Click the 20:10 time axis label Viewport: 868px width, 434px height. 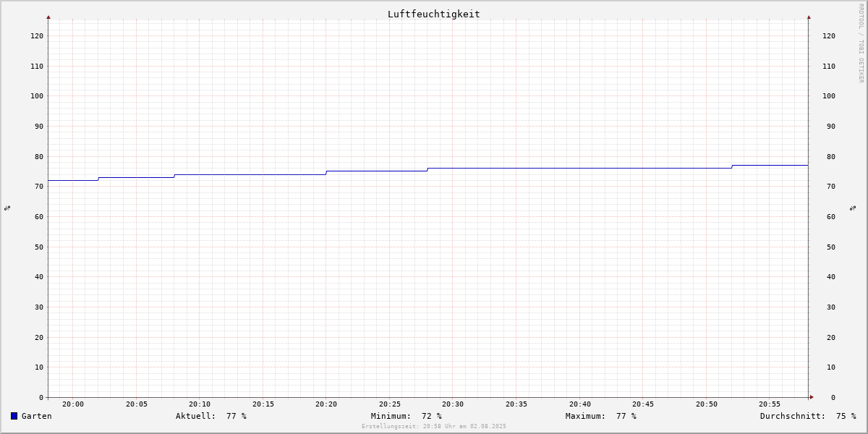click(200, 404)
